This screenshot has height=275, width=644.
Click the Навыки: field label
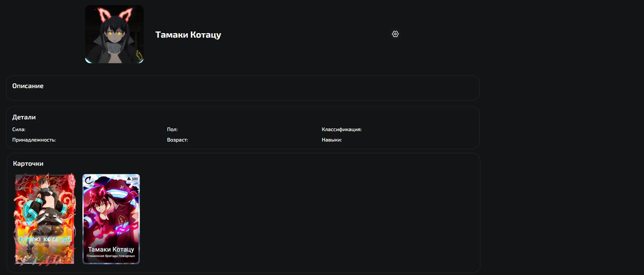coord(332,140)
